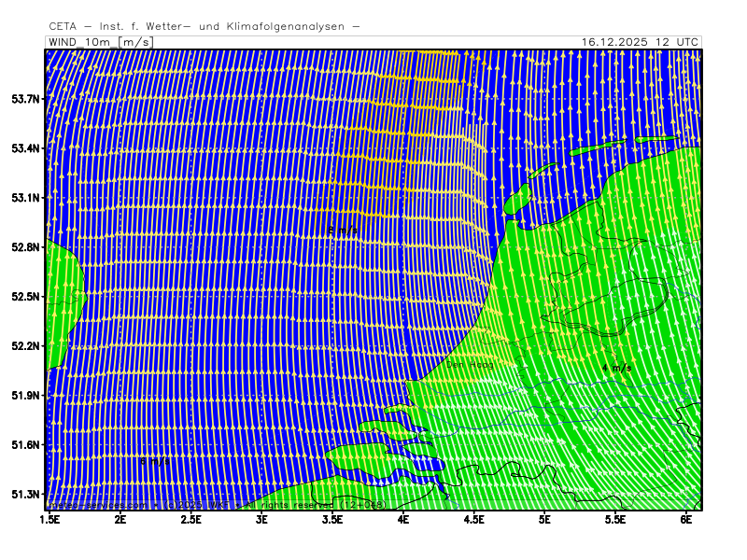
Task: Click the 52.8N latitude axis label
Action: [25, 247]
